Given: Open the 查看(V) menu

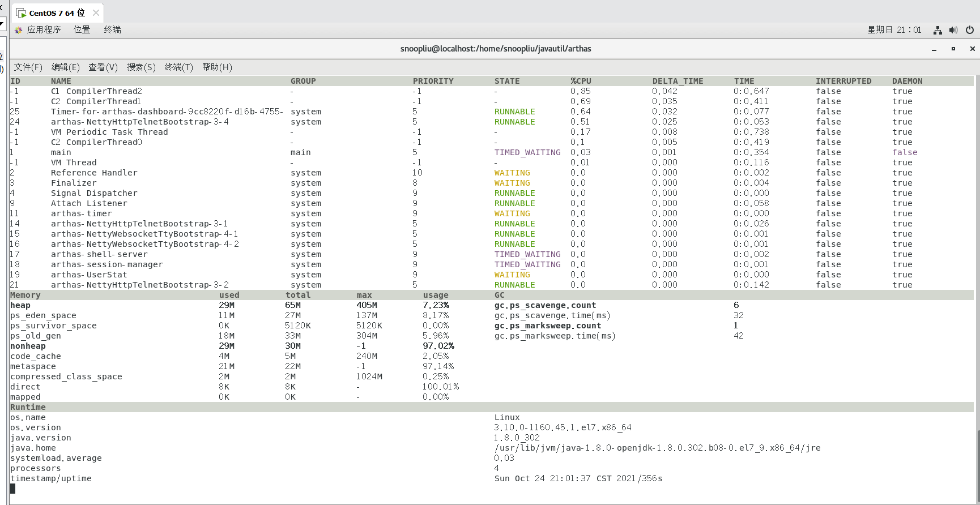Looking at the screenshot, I should [103, 67].
